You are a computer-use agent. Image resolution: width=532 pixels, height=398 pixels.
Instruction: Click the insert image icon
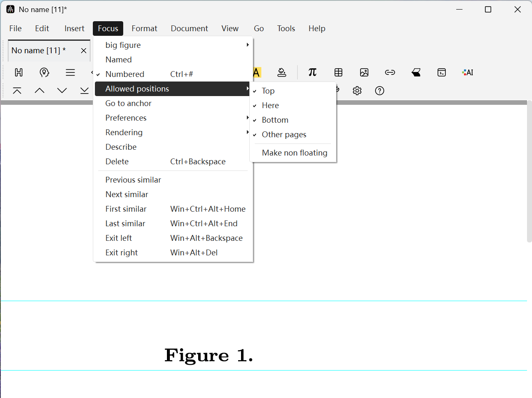click(364, 72)
